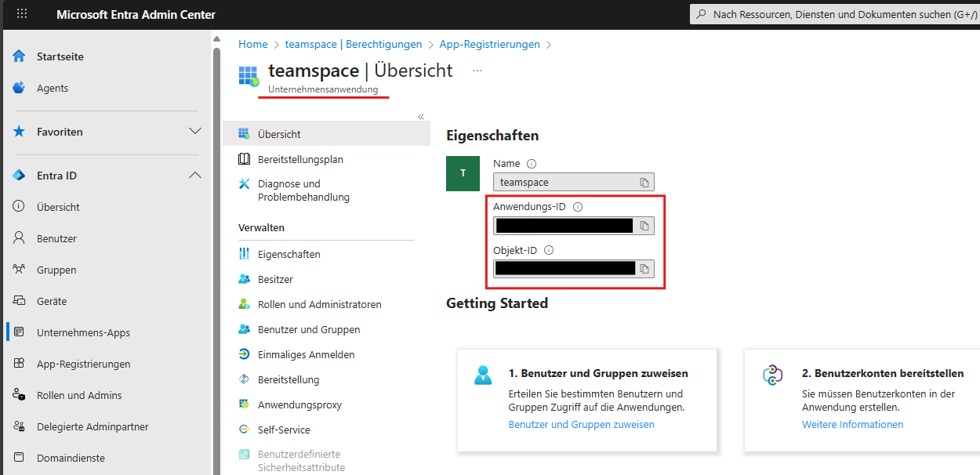Click the Startseite home icon

[x=19, y=56]
